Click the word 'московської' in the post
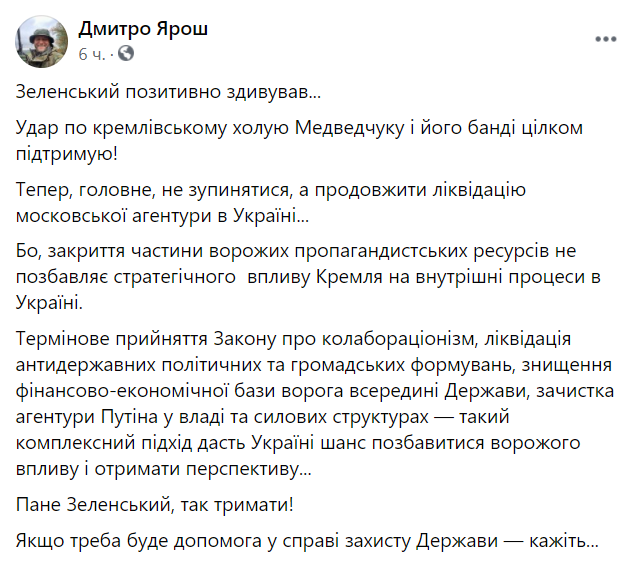 point(71,216)
